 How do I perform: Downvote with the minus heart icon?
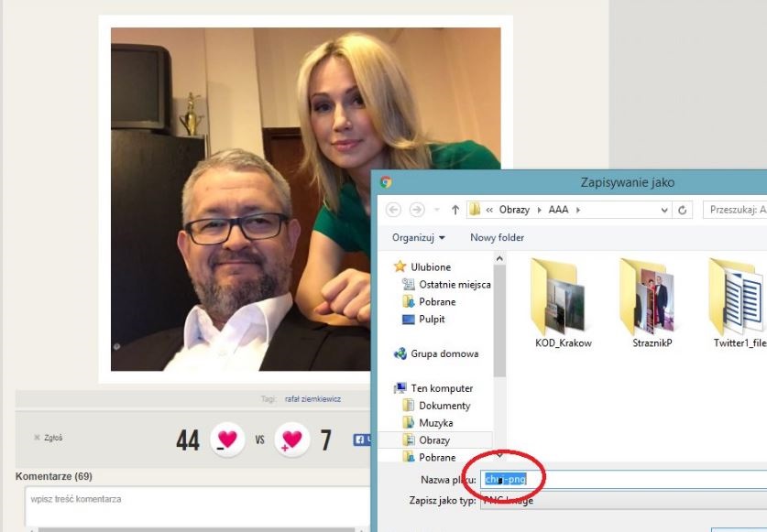[226, 440]
